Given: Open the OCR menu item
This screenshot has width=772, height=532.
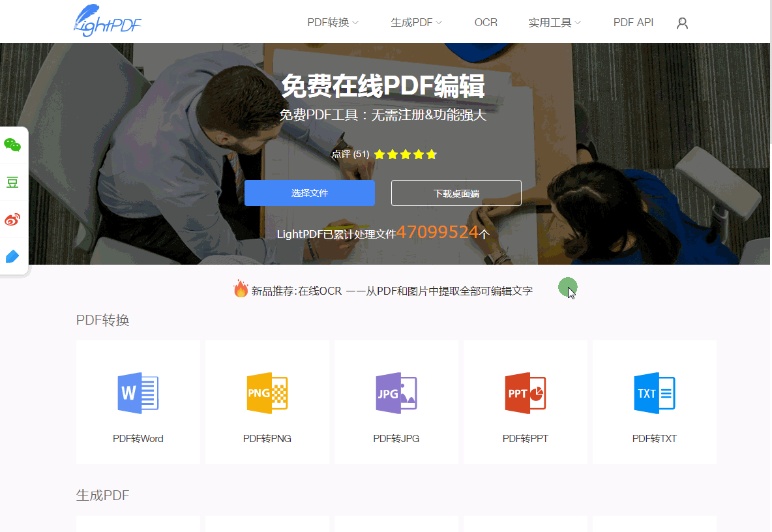Looking at the screenshot, I should pos(486,23).
